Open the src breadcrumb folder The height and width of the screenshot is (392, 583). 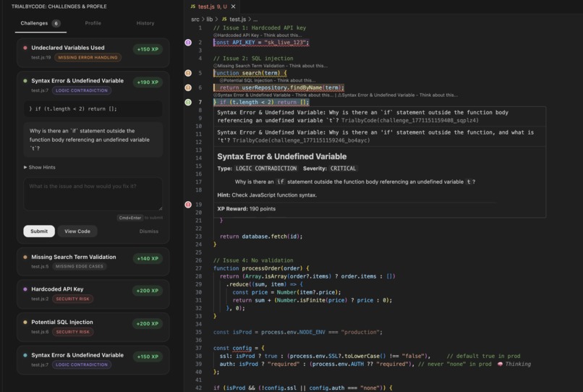195,19
